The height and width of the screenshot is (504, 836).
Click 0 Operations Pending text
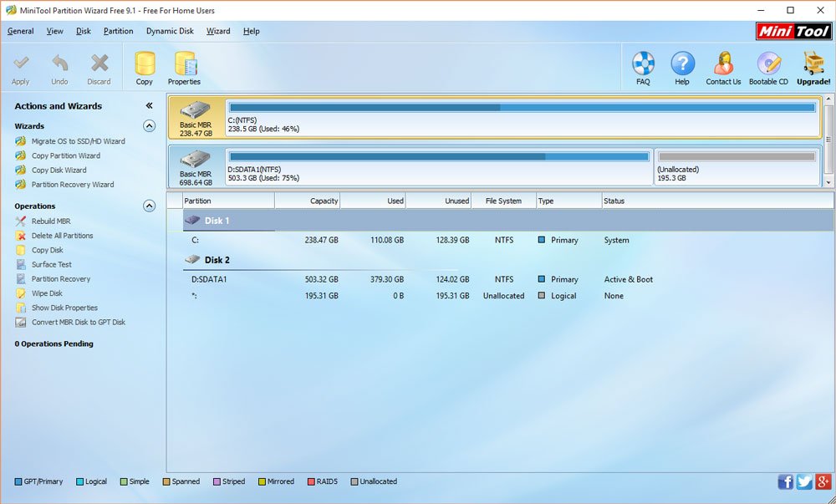54,344
